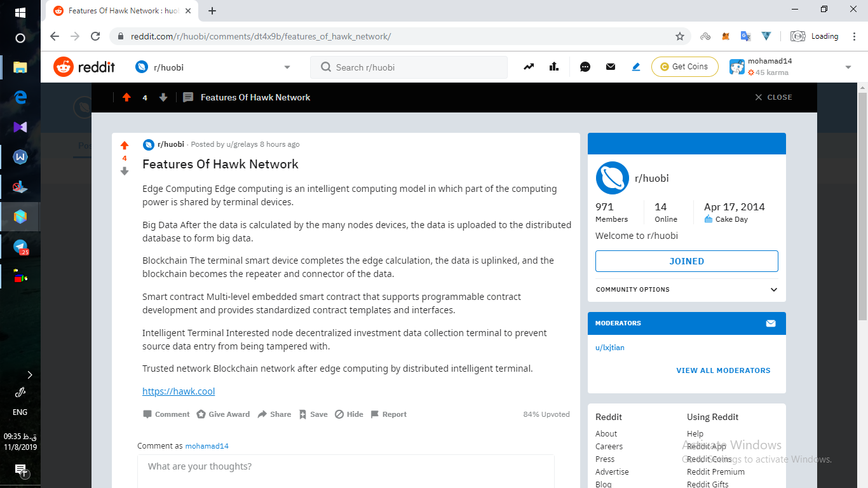Open the messages envelope icon
Screen dimensions: 868x488
coord(611,67)
